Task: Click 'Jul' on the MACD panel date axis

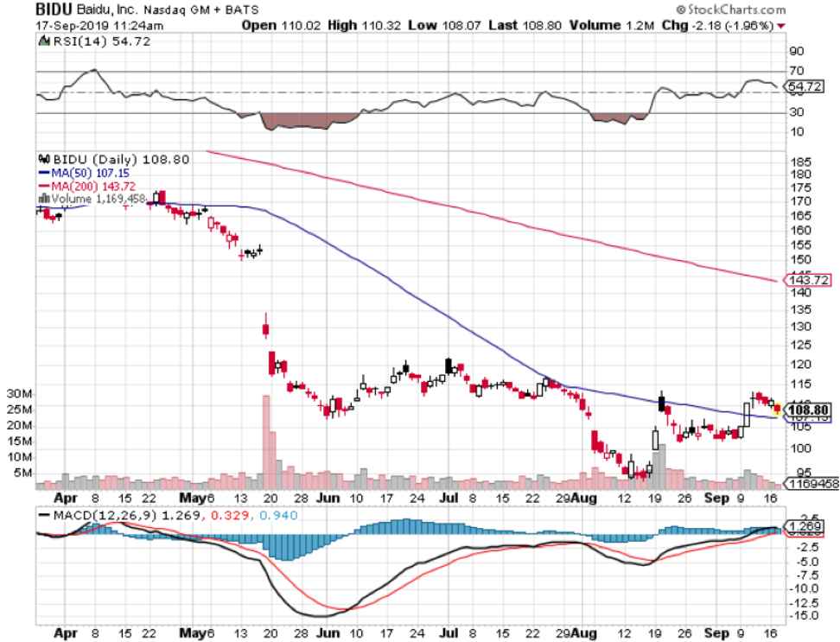Action: click(x=449, y=632)
